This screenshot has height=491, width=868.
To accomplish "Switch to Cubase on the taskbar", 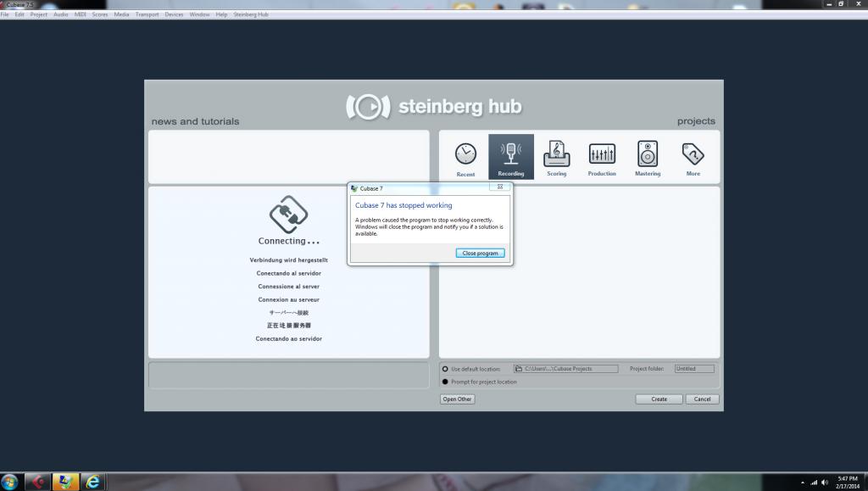I will coord(37,482).
